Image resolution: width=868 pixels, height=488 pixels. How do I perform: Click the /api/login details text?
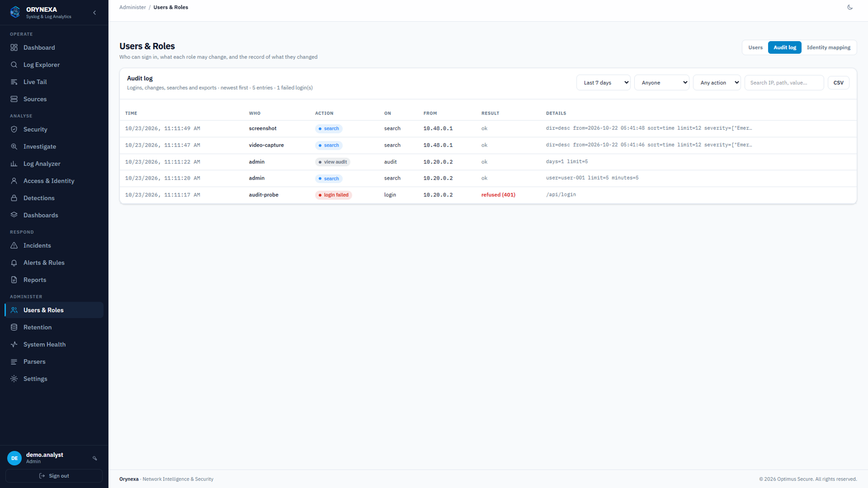(561, 195)
